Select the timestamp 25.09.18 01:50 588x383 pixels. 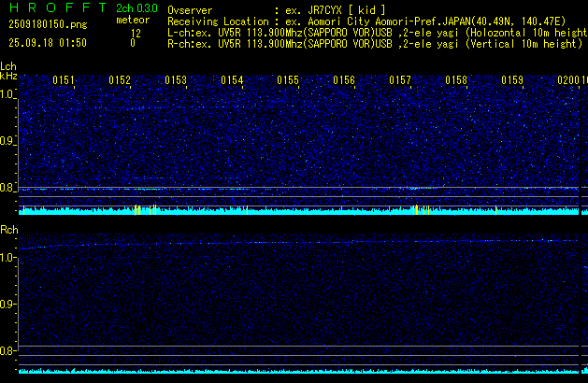48,43
